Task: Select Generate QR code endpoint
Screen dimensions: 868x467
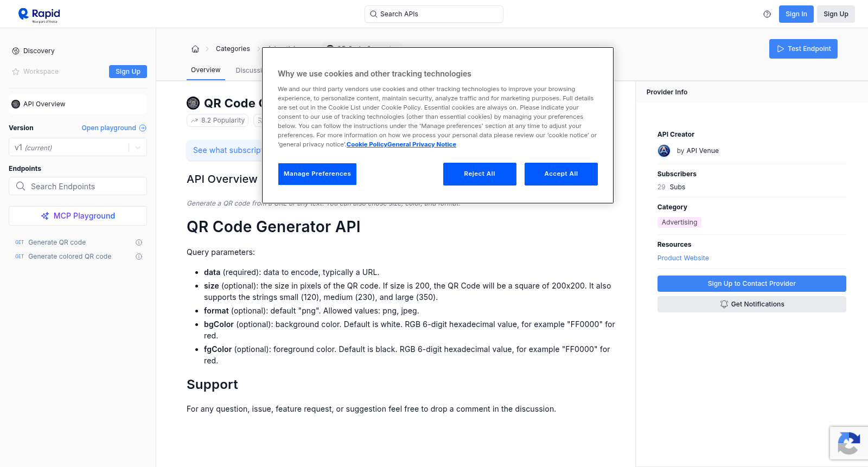Action: 57,242
